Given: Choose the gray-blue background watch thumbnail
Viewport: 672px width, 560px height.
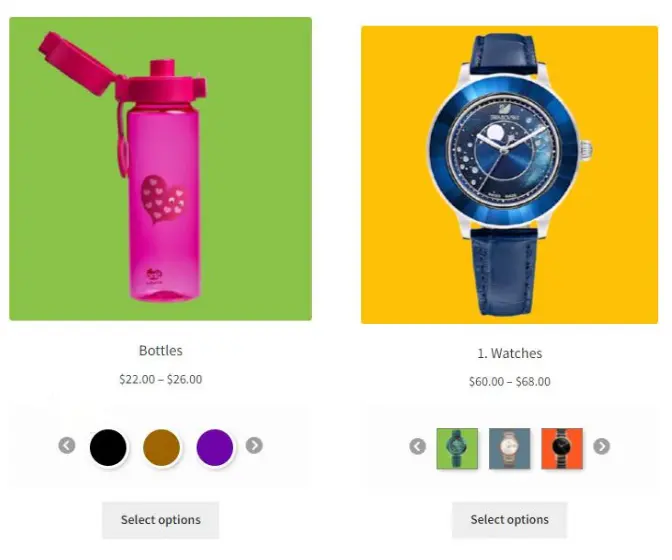Looking at the screenshot, I should point(510,448).
